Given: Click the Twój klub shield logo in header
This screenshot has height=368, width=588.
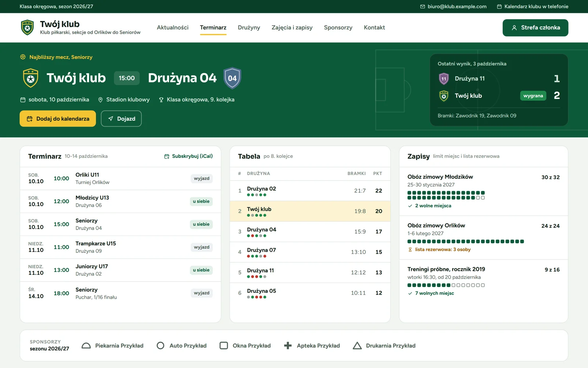Looking at the screenshot, I should (28, 28).
